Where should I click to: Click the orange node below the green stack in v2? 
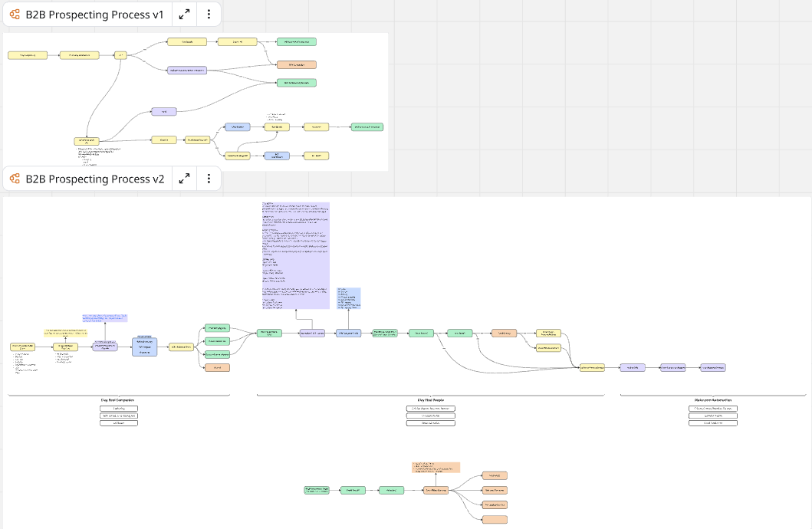[217, 367]
